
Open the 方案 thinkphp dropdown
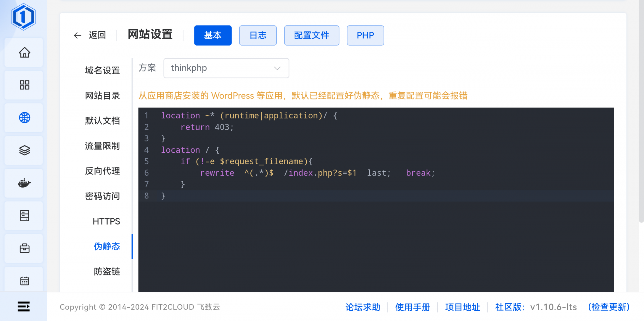coord(226,68)
